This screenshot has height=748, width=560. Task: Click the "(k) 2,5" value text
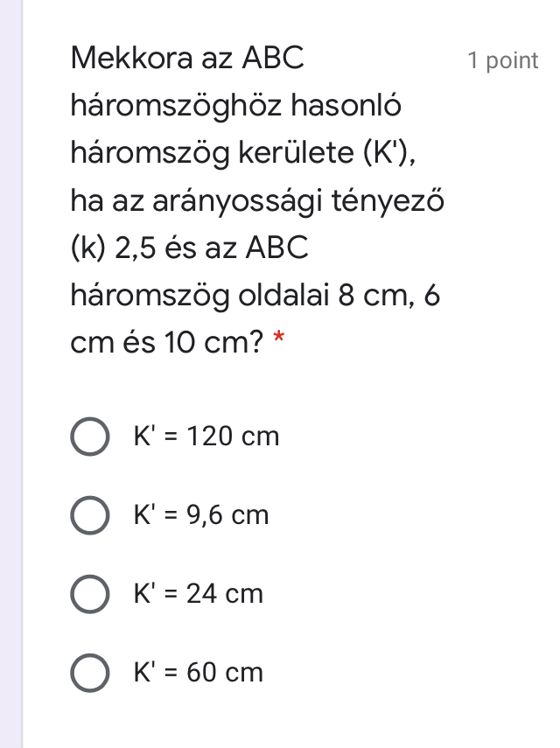click(x=115, y=248)
